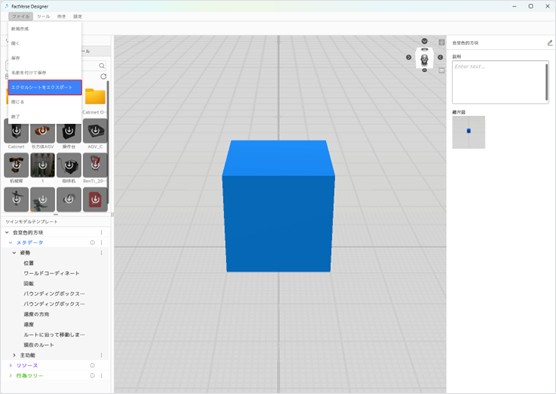
Task: Download the AGV_C model asset
Action: [95, 131]
